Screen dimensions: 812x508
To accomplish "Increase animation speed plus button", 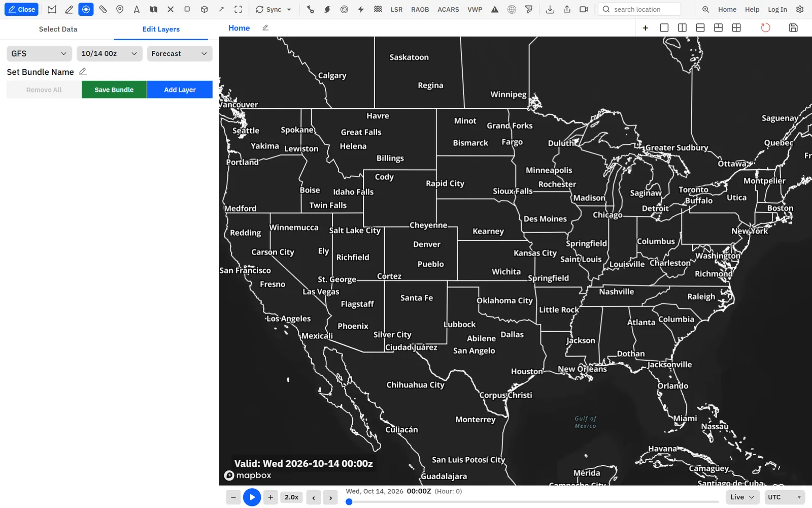I will [270, 497].
